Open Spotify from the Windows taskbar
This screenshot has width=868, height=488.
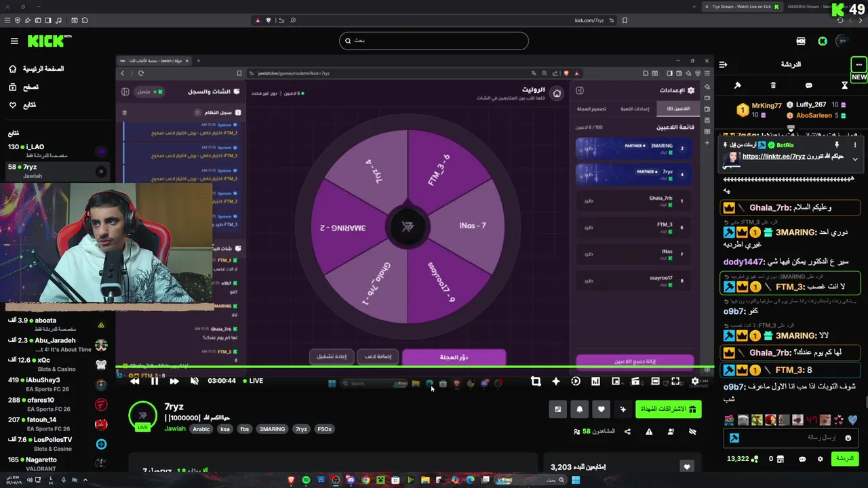306,480
